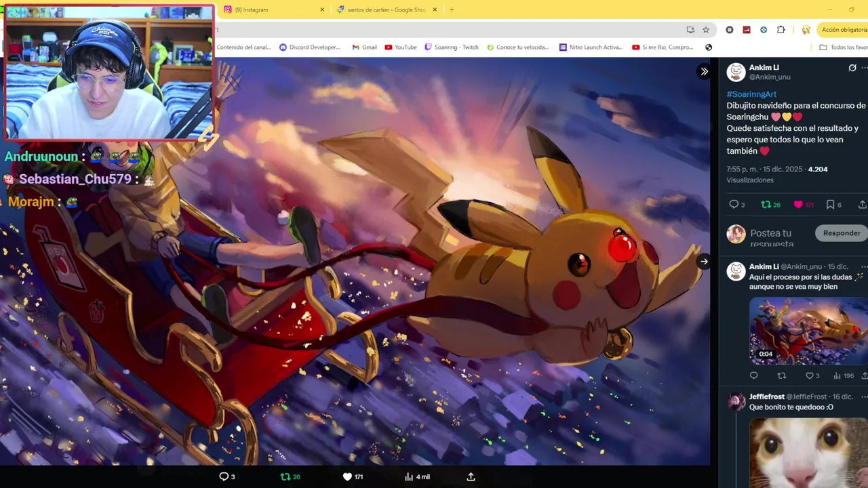Click blue round extension icon in toolbar
Image resolution: width=868 pixels, height=488 pixels.
click(764, 30)
